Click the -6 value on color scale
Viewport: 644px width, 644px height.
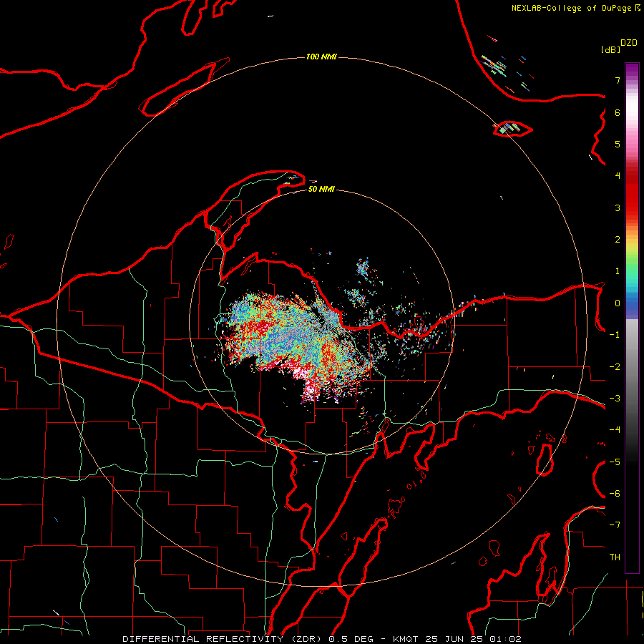(615, 494)
